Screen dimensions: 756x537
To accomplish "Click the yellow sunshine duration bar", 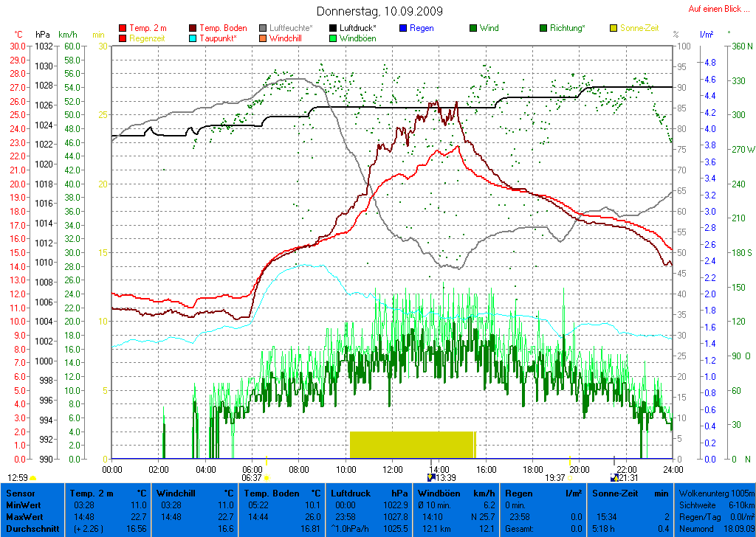I will click(412, 445).
